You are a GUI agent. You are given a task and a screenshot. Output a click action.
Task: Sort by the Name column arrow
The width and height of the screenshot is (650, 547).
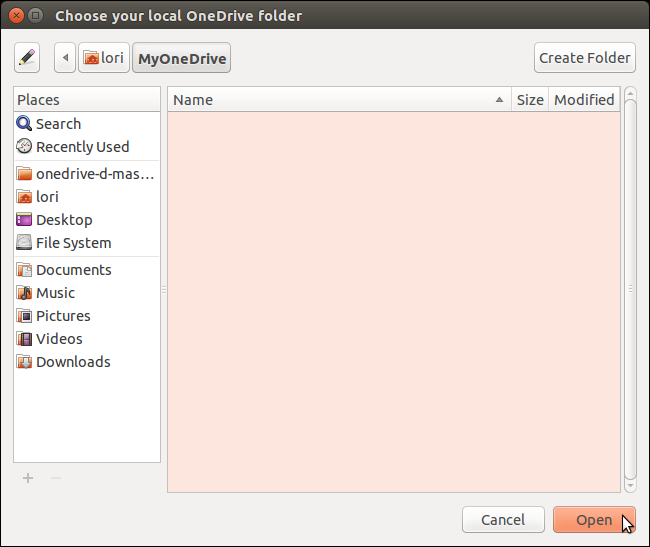(500, 99)
